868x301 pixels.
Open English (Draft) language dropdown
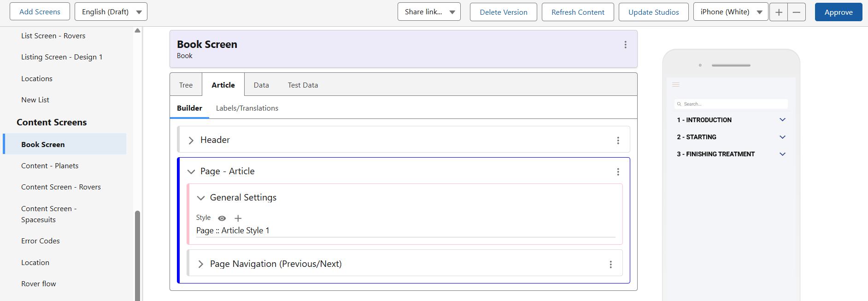(x=111, y=12)
